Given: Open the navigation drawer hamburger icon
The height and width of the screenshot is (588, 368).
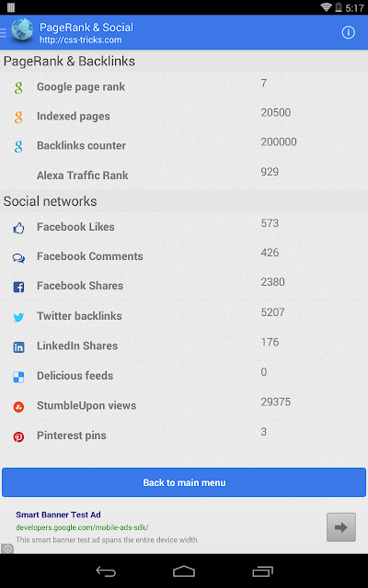Looking at the screenshot, I should click(x=3, y=33).
